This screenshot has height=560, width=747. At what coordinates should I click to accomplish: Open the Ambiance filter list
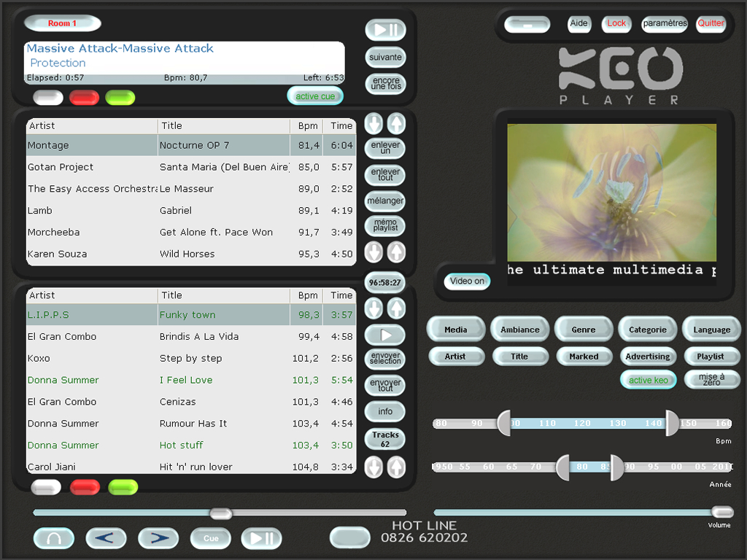(x=519, y=330)
